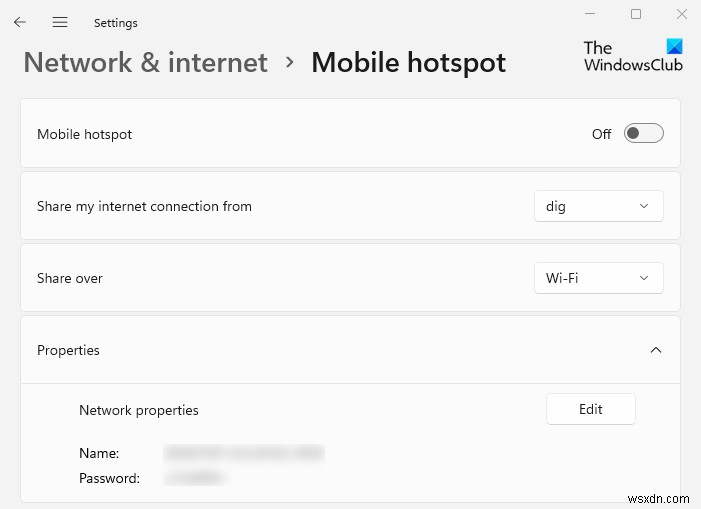This screenshot has width=701, height=509.
Task: Click the Mobile hotspot page heading
Action: click(408, 62)
